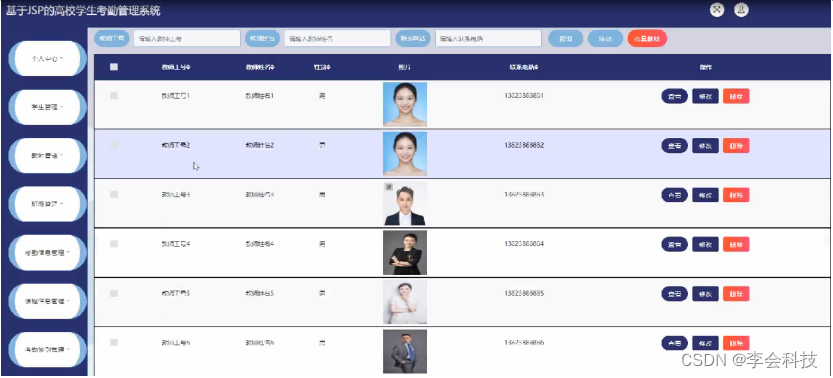Click the 查询 search button

pos(565,38)
